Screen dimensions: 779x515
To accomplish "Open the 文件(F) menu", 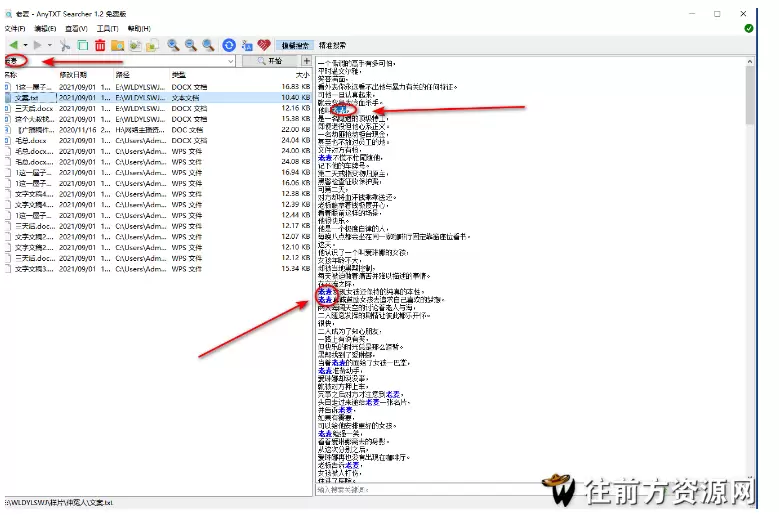I will tap(15, 28).
